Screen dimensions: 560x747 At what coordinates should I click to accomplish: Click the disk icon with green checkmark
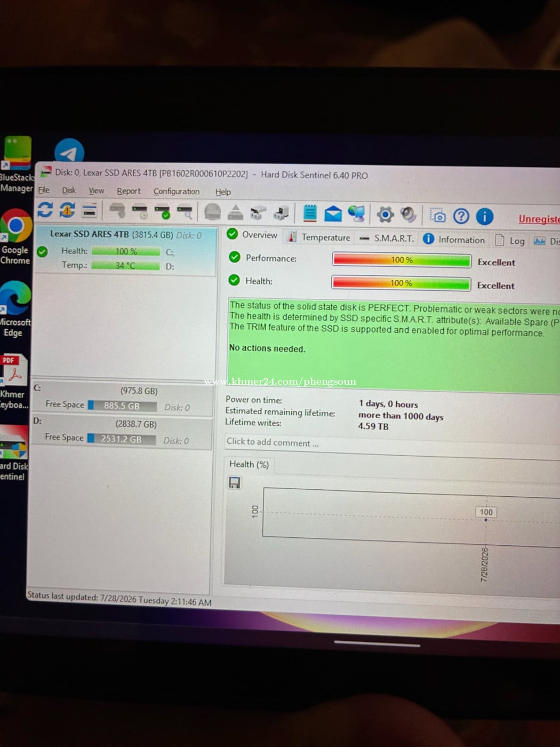(x=163, y=212)
